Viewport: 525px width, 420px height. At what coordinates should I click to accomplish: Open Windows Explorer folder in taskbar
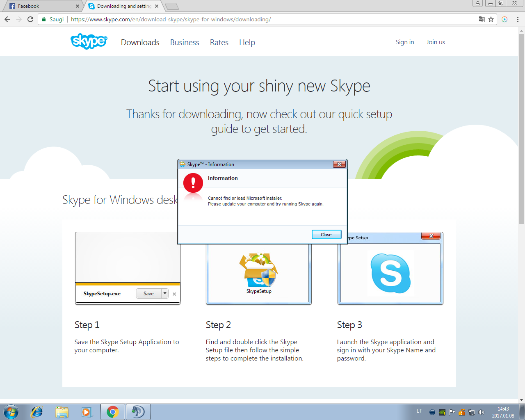point(62,412)
